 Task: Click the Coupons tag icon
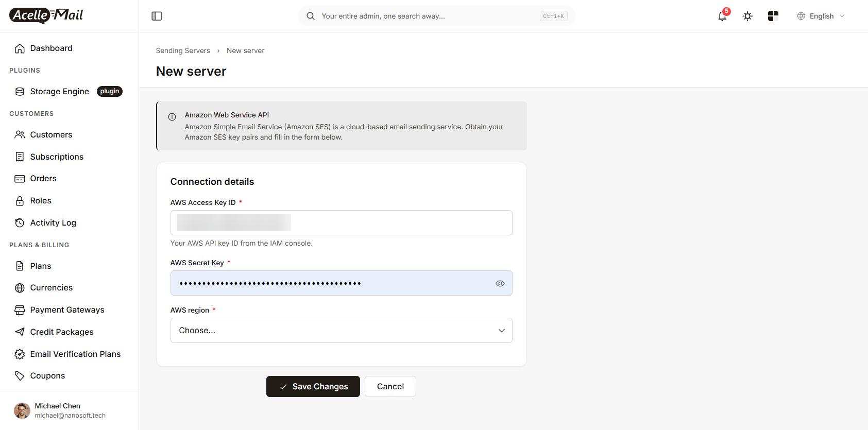coord(20,376)
